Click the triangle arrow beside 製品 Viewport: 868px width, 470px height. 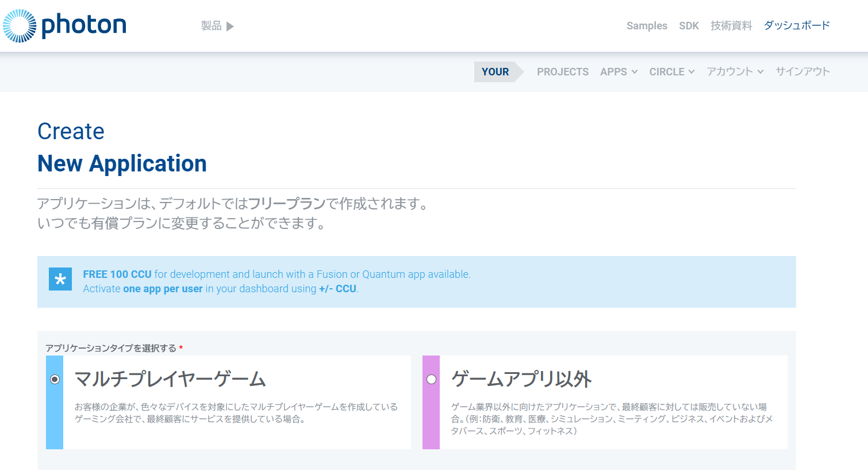pos(230,26)
